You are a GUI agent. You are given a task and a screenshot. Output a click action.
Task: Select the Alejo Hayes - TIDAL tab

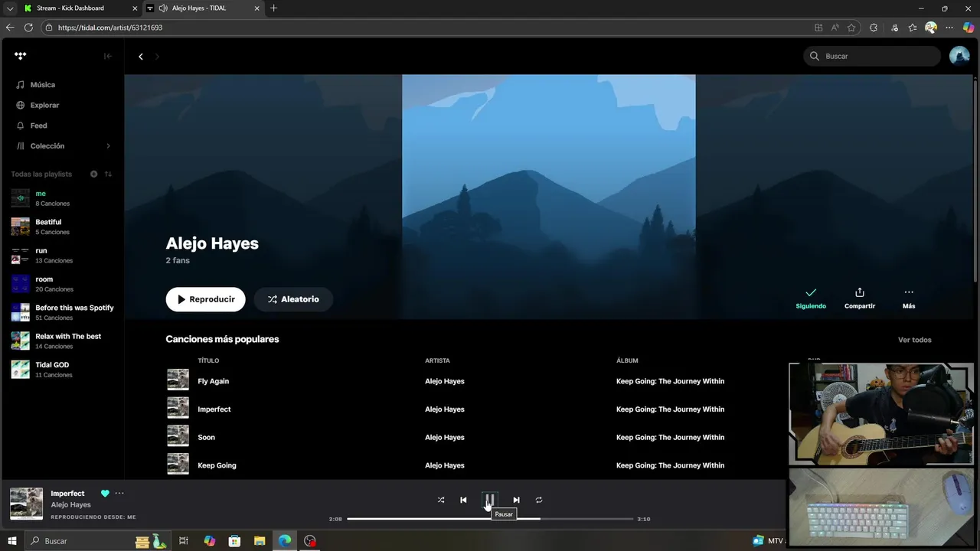[x=202, y=8]
